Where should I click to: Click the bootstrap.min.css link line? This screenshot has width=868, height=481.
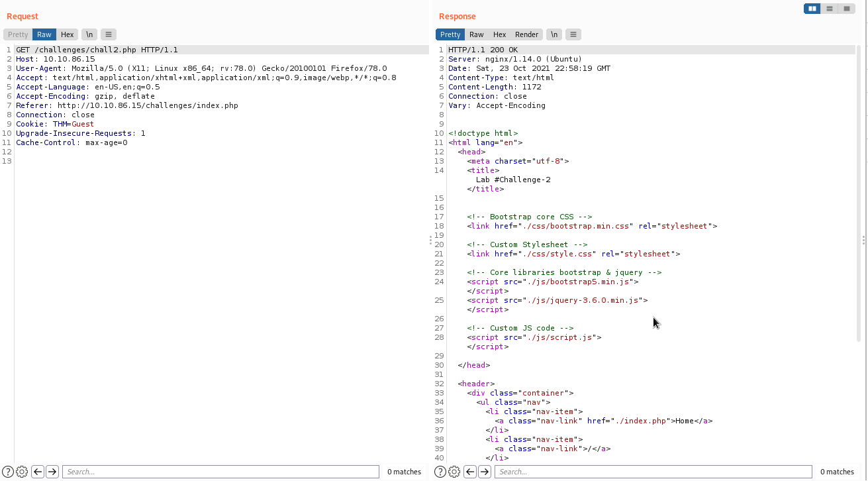(x=592, y=226)
